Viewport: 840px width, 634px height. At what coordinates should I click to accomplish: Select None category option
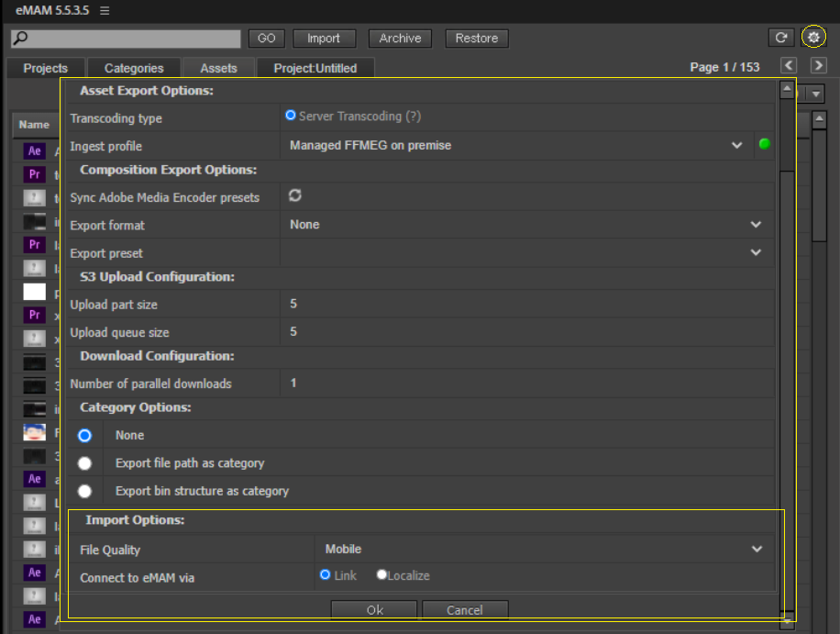[x=84, y=435]
